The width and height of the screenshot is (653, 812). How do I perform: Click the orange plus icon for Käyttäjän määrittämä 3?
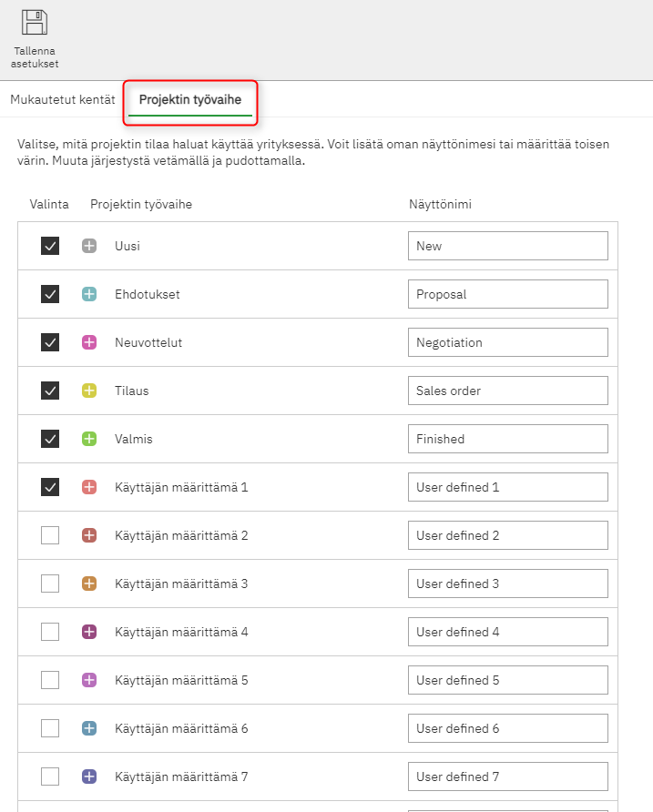(x=89, y=584)
